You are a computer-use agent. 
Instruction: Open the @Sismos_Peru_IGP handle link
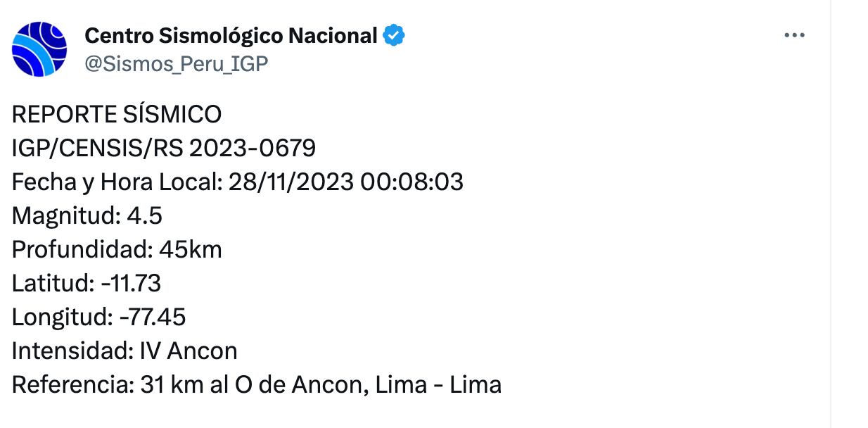[176, 63]
